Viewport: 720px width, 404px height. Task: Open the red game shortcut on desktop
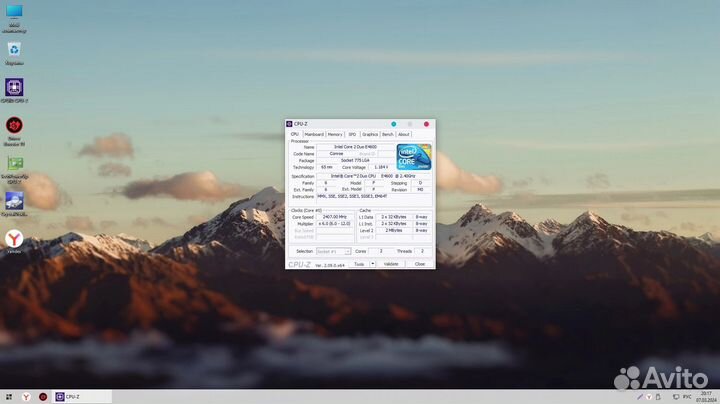tap(15, 126)
